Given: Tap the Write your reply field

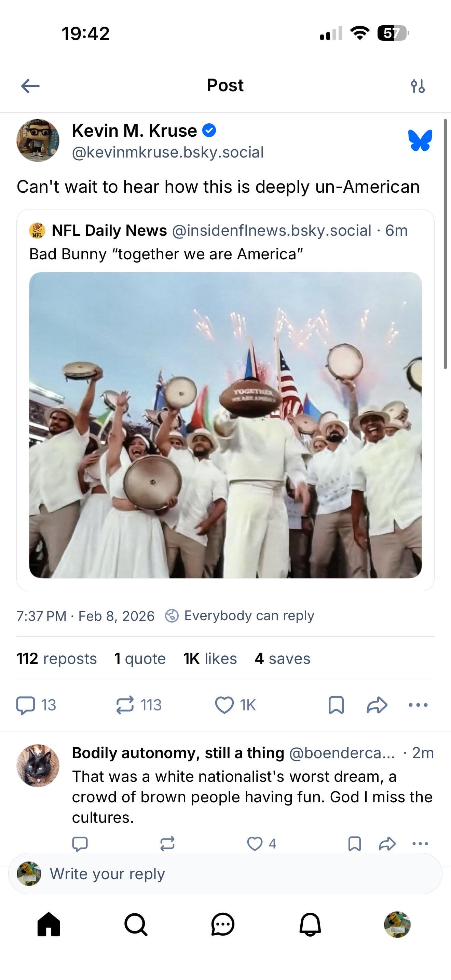Looking at the screenshot, I should [x=225, y=874].
